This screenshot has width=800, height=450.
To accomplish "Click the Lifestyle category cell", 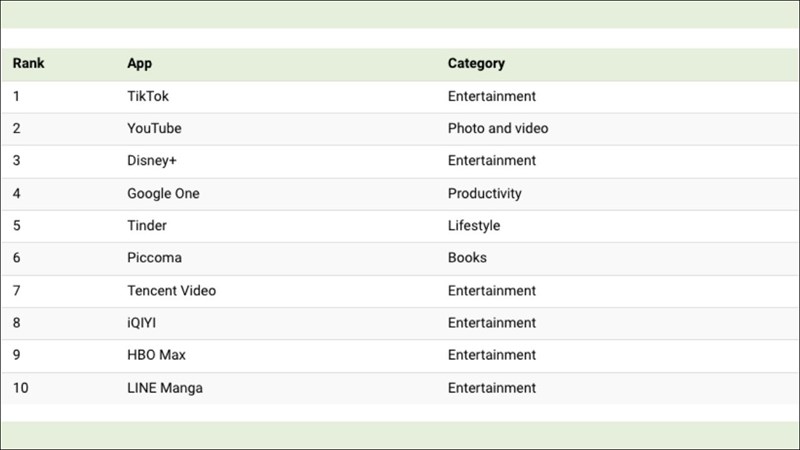I will click(474, 226).
